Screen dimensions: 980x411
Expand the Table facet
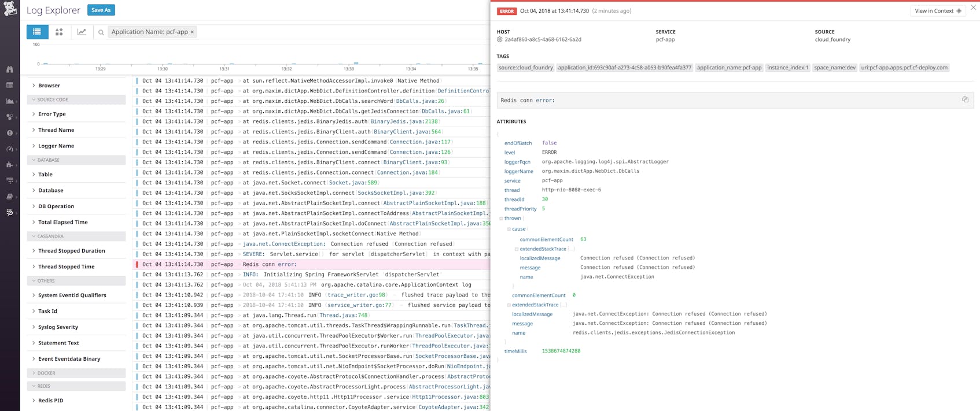(76, 174)
